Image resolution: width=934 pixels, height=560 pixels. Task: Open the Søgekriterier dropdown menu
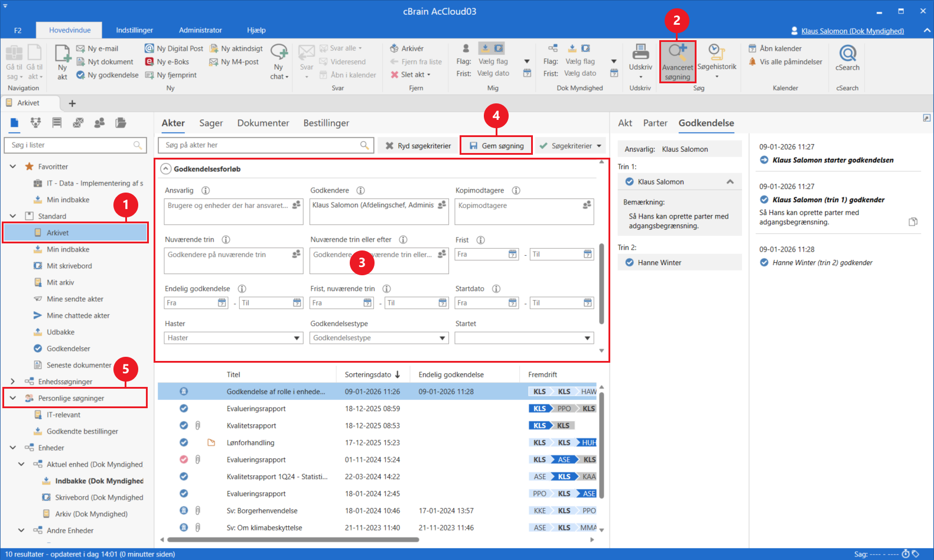click(571, 146)
